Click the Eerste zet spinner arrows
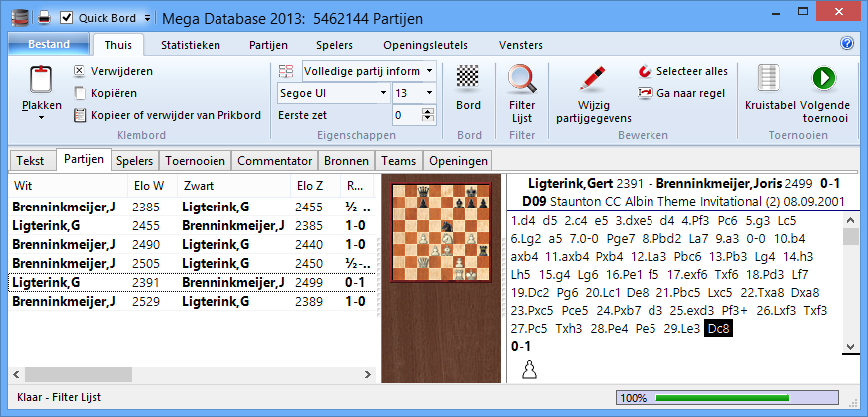 [427, 115]
